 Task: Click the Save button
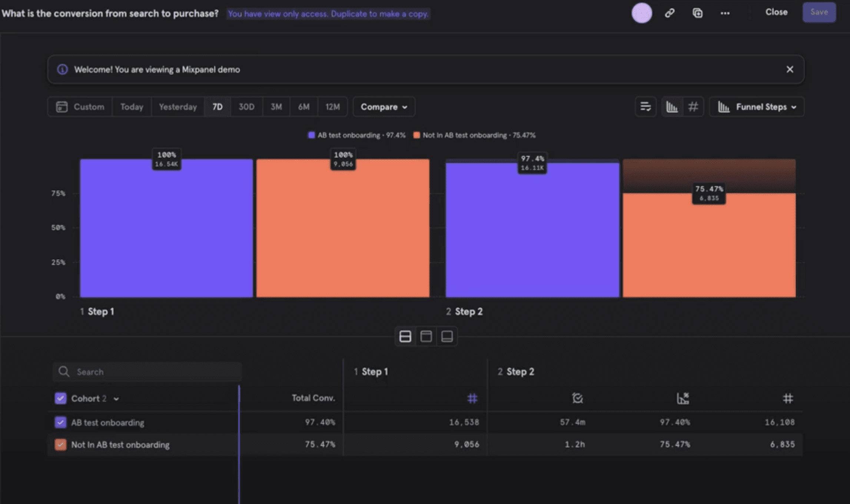click(x=819, y=12)
